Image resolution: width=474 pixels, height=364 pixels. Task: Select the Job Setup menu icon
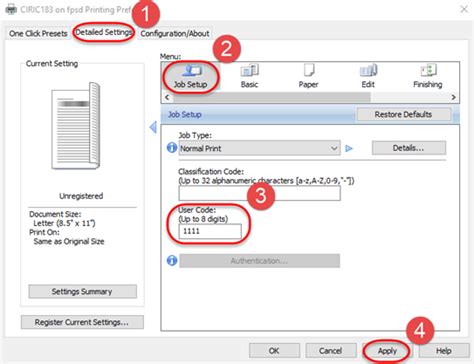tap(191, 77)
